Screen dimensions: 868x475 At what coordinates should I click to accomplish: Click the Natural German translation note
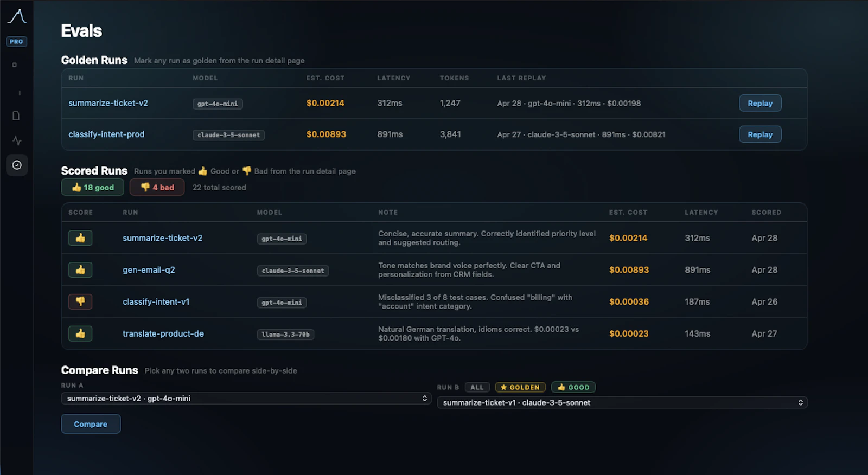click(478, 333)
